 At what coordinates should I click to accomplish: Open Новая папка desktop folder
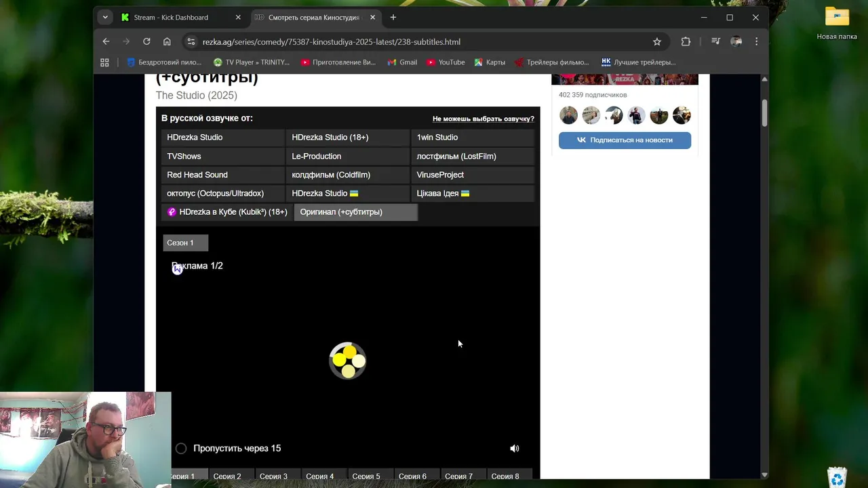point(837,24)
